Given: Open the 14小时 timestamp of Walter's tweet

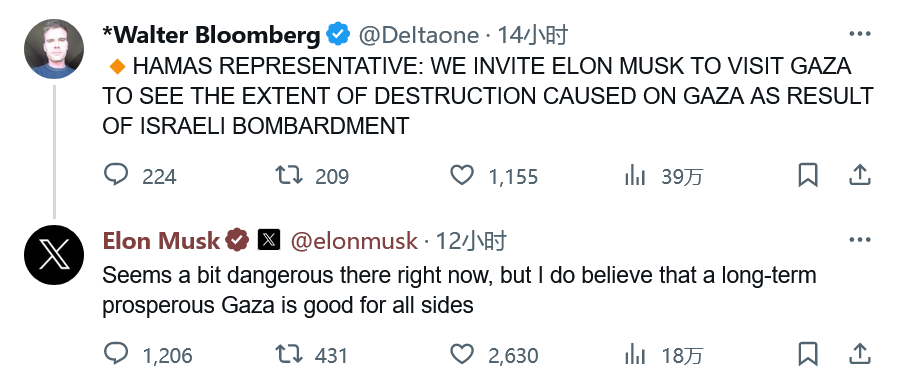Looking at the screenshot, I should (x=532, y=35).
